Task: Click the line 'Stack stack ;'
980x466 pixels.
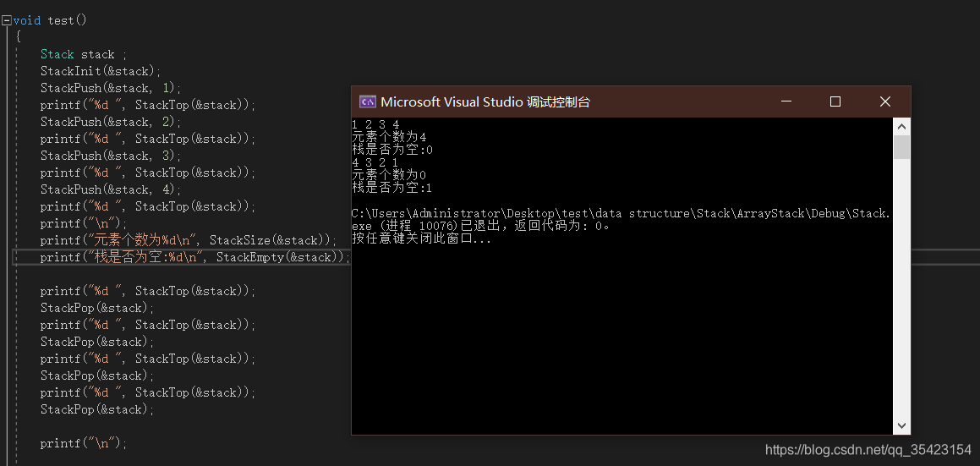Action: [x=84, y=54]
